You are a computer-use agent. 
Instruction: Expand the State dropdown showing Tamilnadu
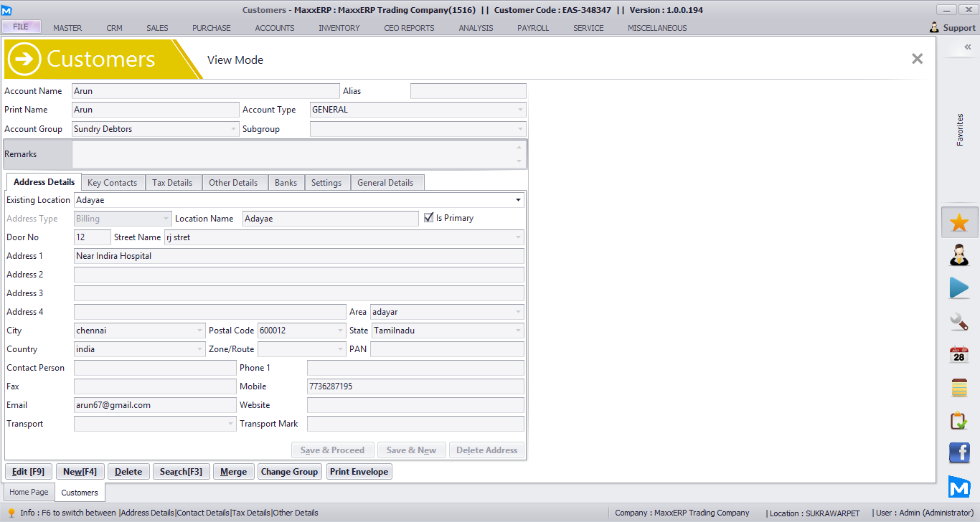pos(518,331)
